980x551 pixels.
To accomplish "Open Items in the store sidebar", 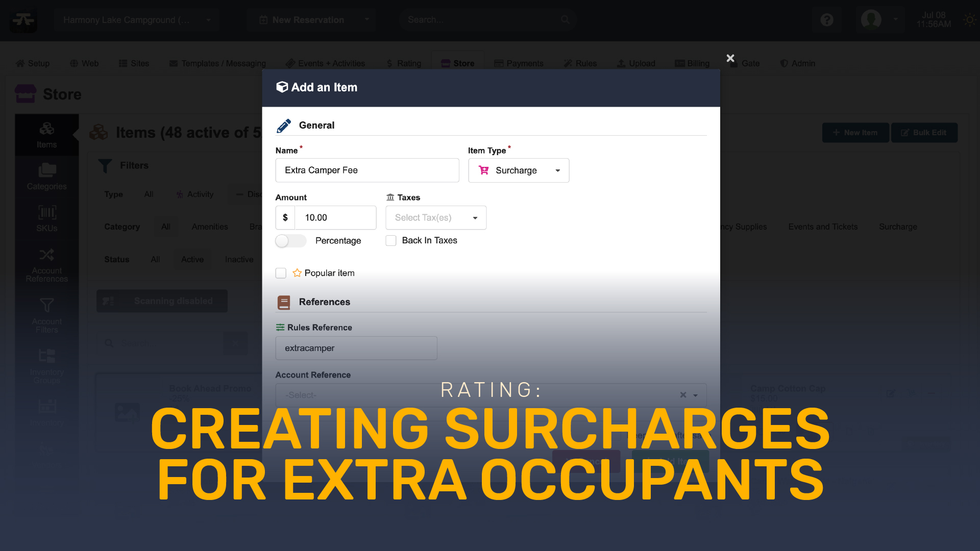I will click(46, 135).
